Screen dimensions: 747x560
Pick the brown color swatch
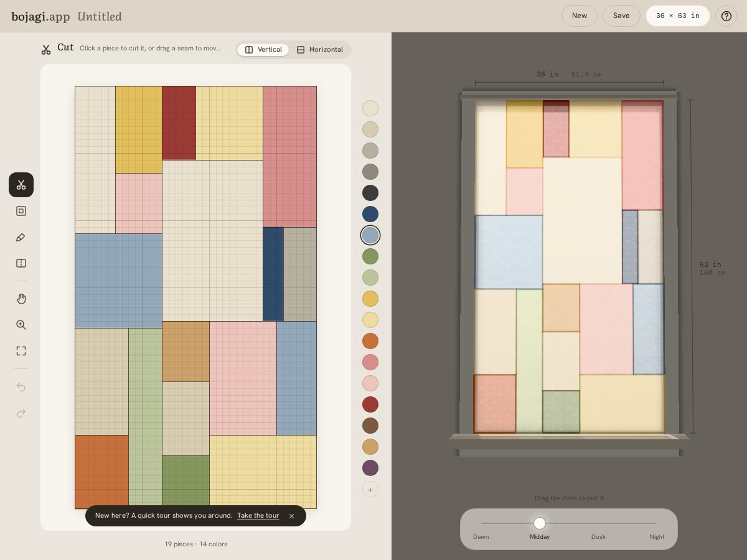[370, 426]
